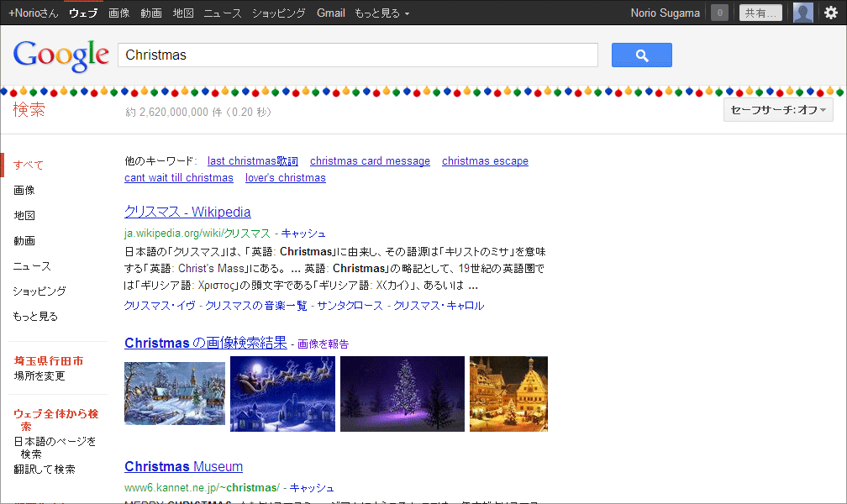Select ショッピング in the left sidebar
The height and width of the screenshot is (504, 847).
(39, 291)
